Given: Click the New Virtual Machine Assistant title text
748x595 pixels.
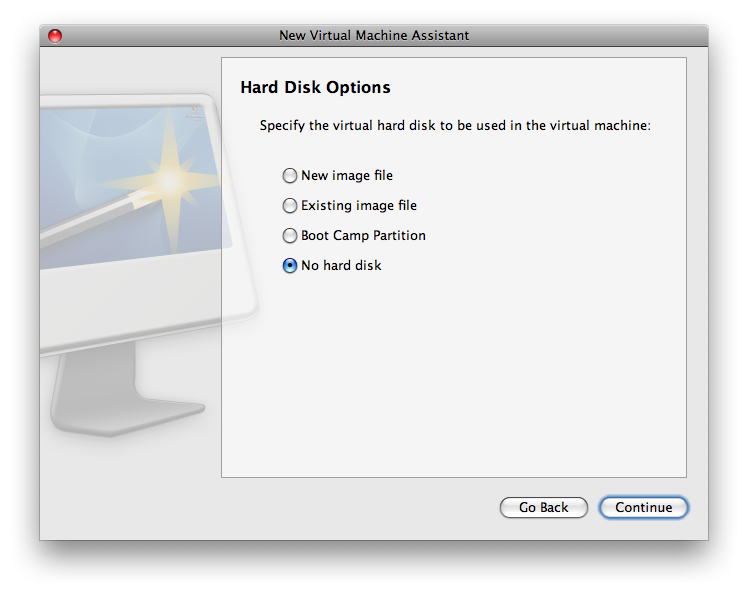Looking at the screenshot, I should pos(374,36).
